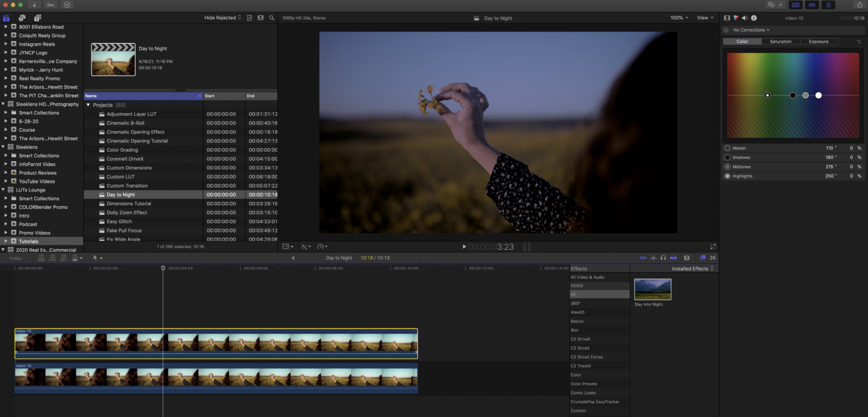
Task: Toggle skimming in the timeline
Action: coord(643,258)
